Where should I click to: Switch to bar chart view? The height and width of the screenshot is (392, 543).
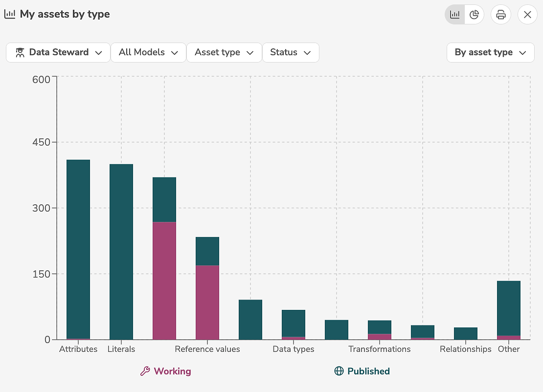(454, 15)
